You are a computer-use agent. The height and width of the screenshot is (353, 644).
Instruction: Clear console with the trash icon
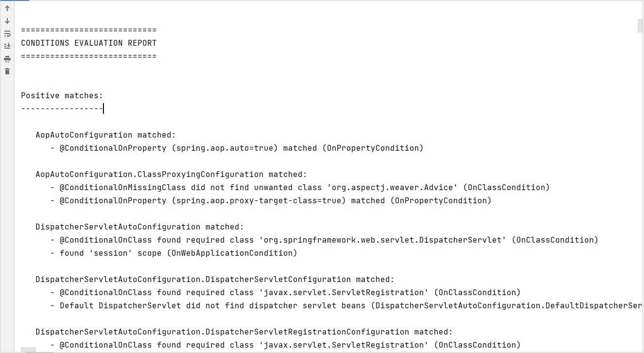pyautogui.click(x=7, y=71)
